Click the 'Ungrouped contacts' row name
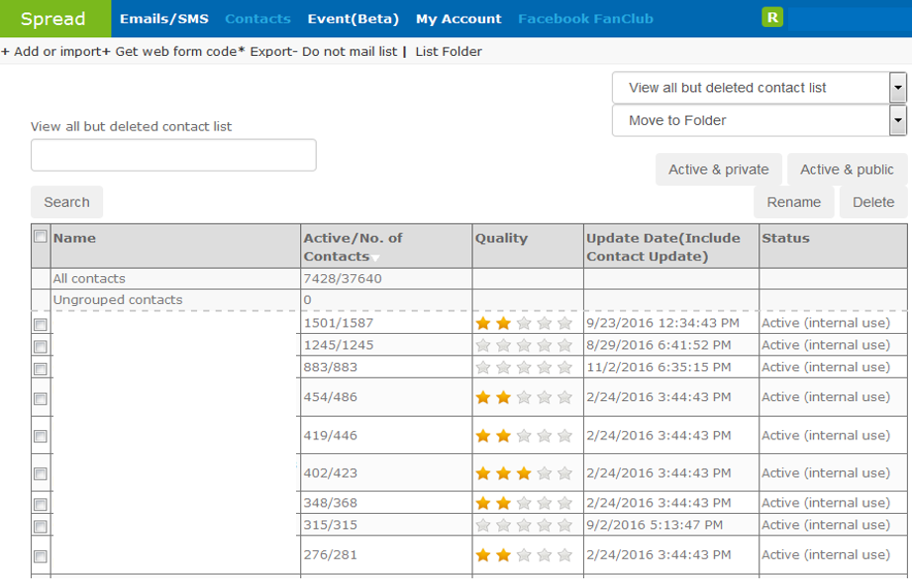 point(117,300)
